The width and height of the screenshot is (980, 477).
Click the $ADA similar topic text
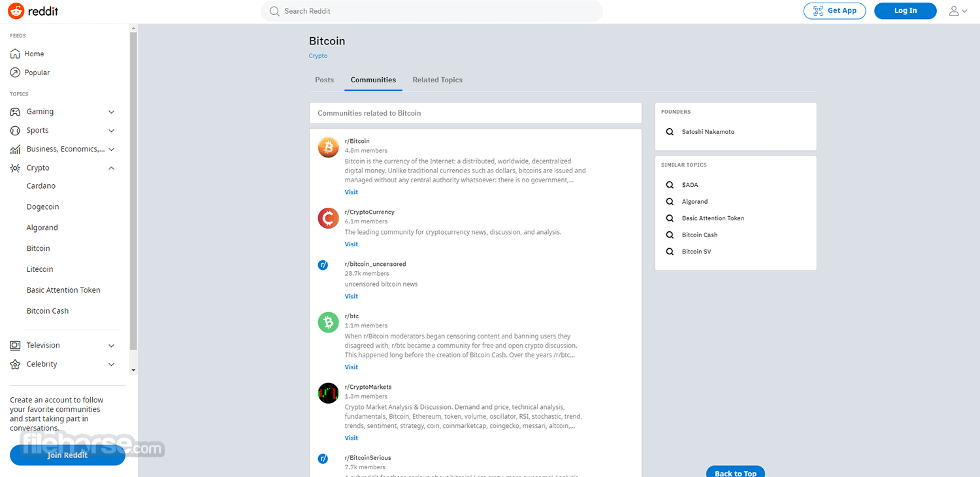[x=690, y=185]
